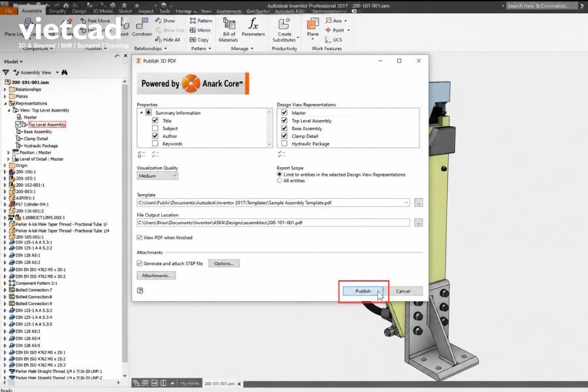The height and width of the screenshot is (392, 588).
Task: Open the Model browser dropdown
Action: [x=14, y=61]
